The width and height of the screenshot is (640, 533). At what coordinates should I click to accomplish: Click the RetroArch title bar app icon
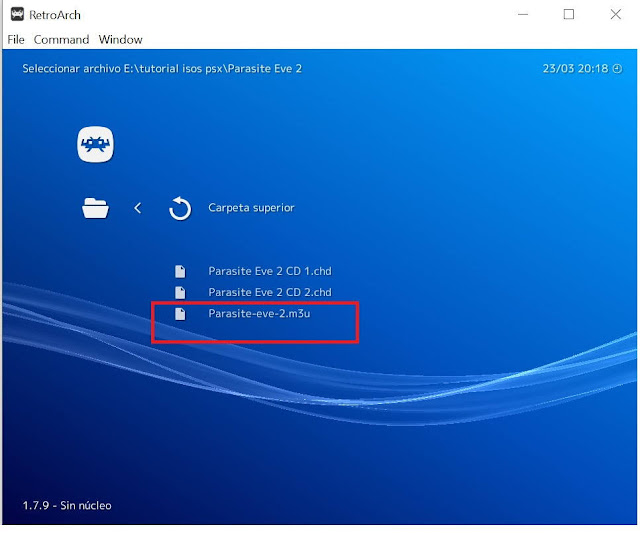(17, 14)
